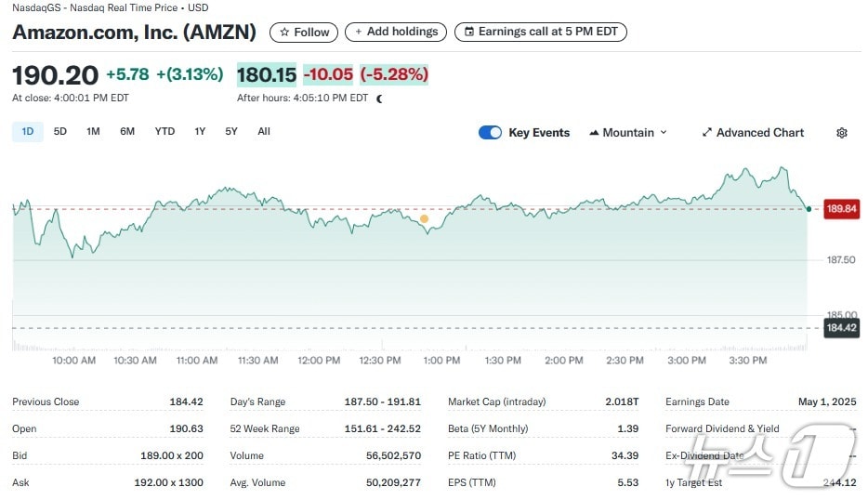Select the All time range tab
Image resolution: width=868 pixels, height=500 pixels.
coord(264,132)
